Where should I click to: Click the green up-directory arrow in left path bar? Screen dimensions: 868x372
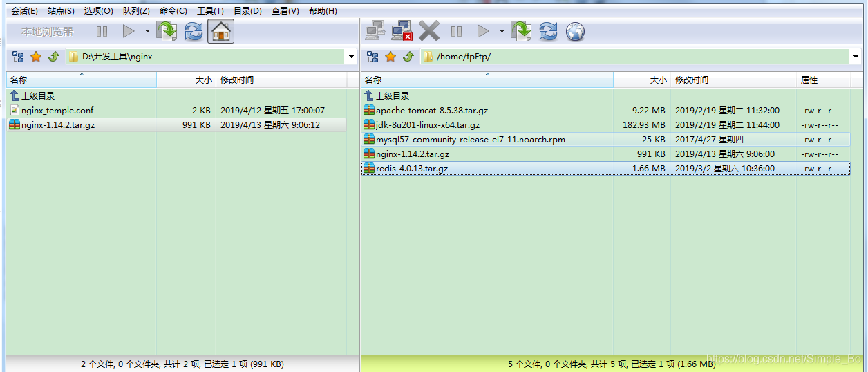pyautogui.click(x=53, y=57)
